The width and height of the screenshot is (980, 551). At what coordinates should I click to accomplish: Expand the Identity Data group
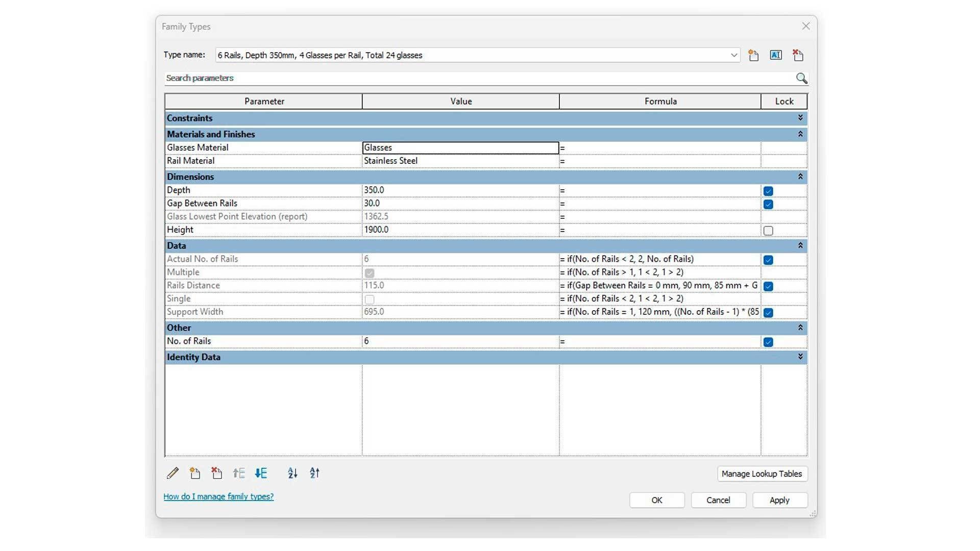coord(800,357)
